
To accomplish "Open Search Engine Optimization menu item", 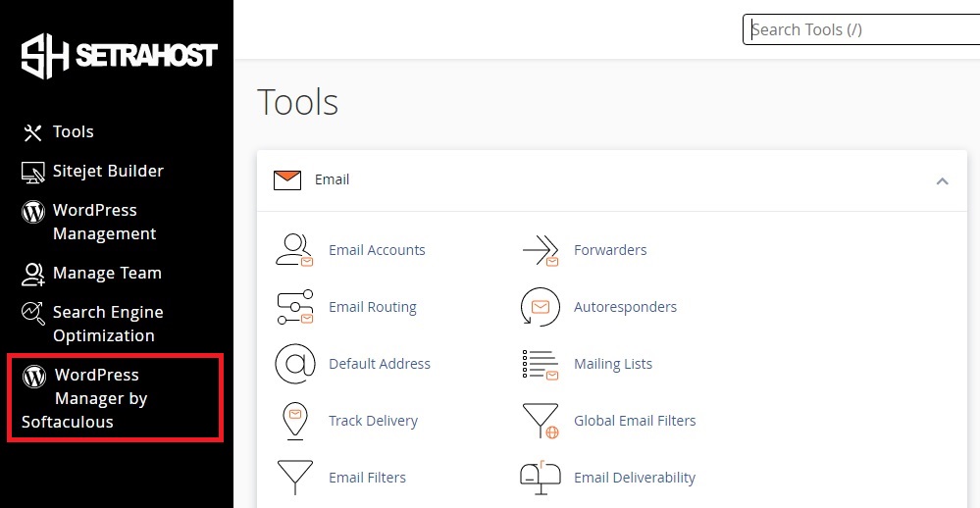I will pyautogui.click(x=108, y=324).
